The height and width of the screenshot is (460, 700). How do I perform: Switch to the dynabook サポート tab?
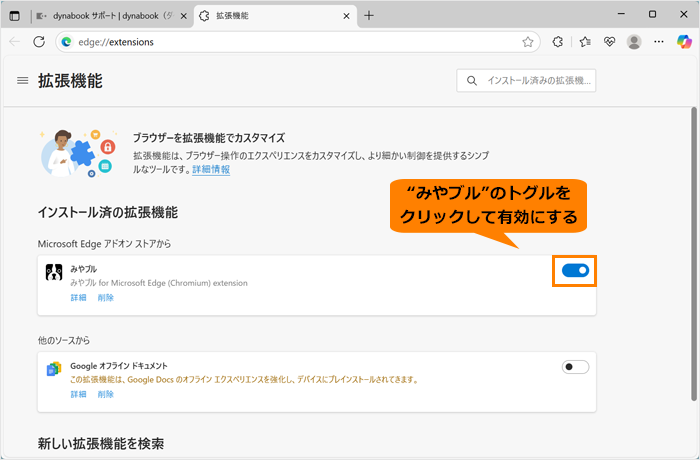pyautogui.click(x=112, y=16)
